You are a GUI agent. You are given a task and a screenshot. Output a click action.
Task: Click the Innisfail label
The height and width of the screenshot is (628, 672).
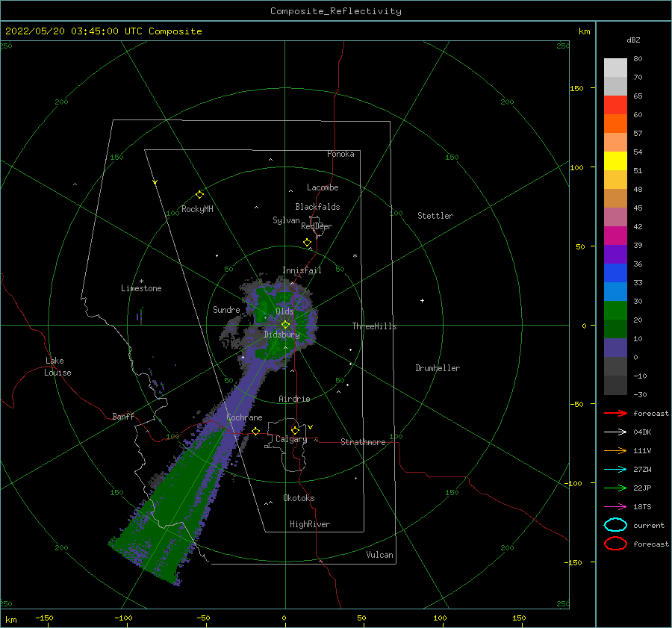pyautogui.click(x=302, y=270)
